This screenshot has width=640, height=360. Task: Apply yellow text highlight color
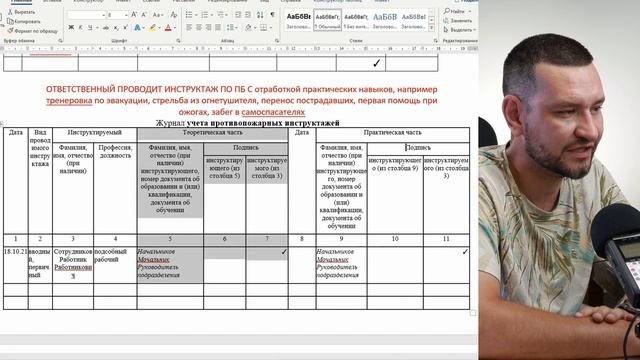152,28
